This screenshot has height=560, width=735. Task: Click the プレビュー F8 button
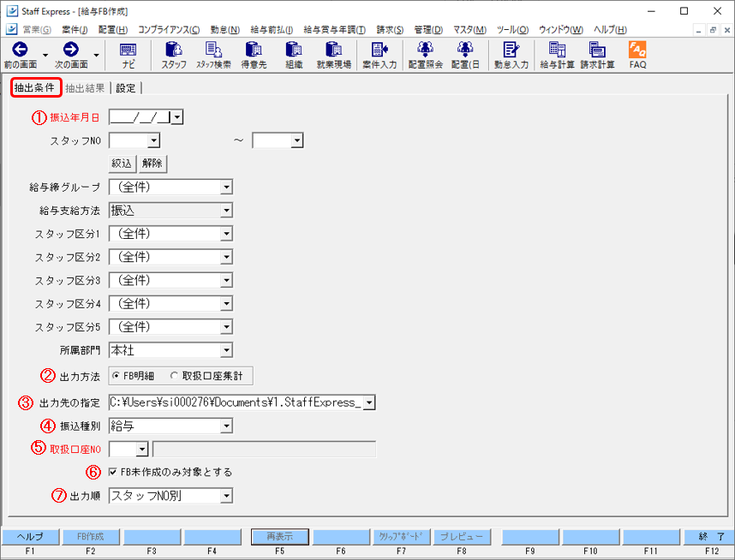(462, 537)
